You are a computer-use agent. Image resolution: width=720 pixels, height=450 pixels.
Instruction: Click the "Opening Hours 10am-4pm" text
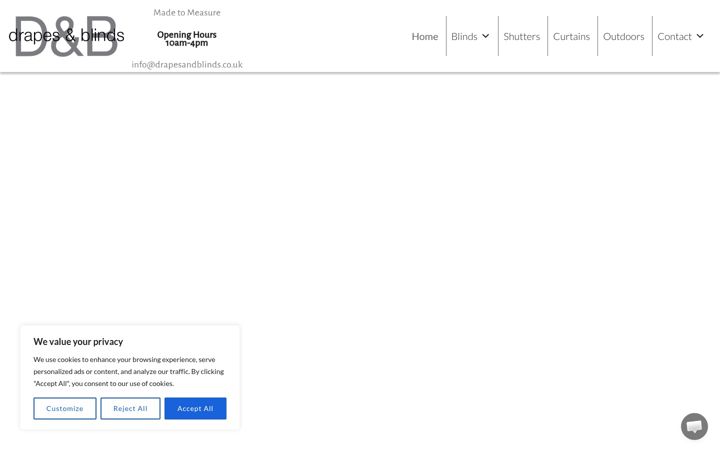pyautogui.click(x=187, y=39)
